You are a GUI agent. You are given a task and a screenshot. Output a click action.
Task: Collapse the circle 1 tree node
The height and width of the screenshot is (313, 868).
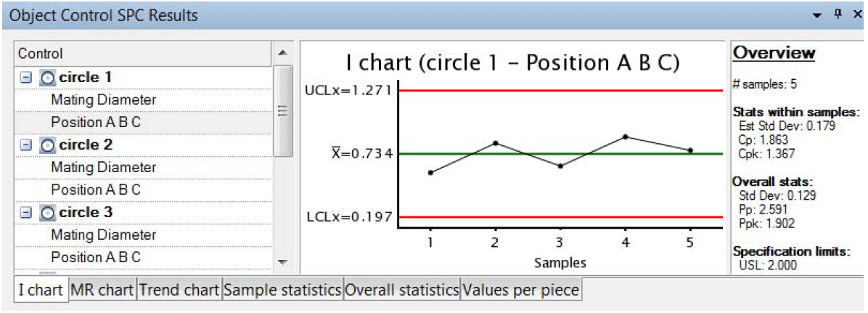tap(25, 78)
